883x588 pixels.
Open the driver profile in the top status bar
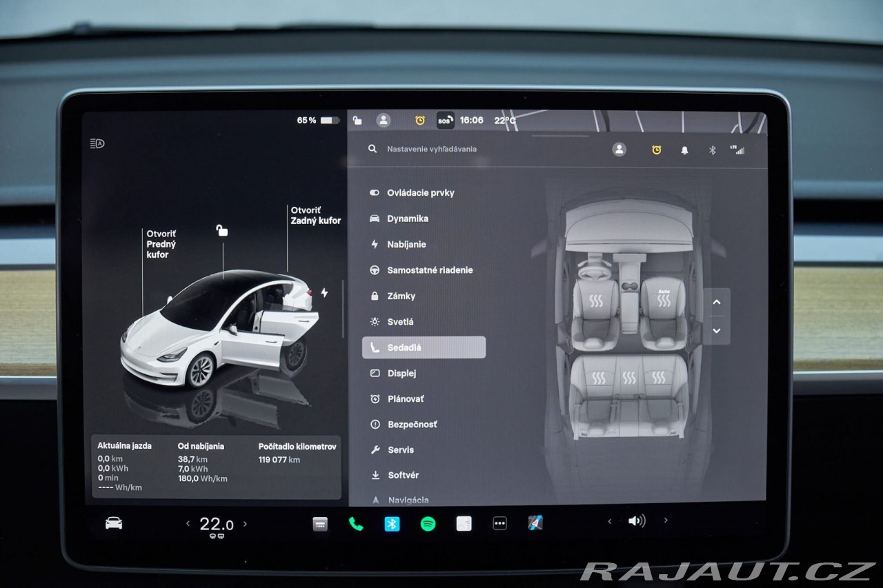coord(384,120)
